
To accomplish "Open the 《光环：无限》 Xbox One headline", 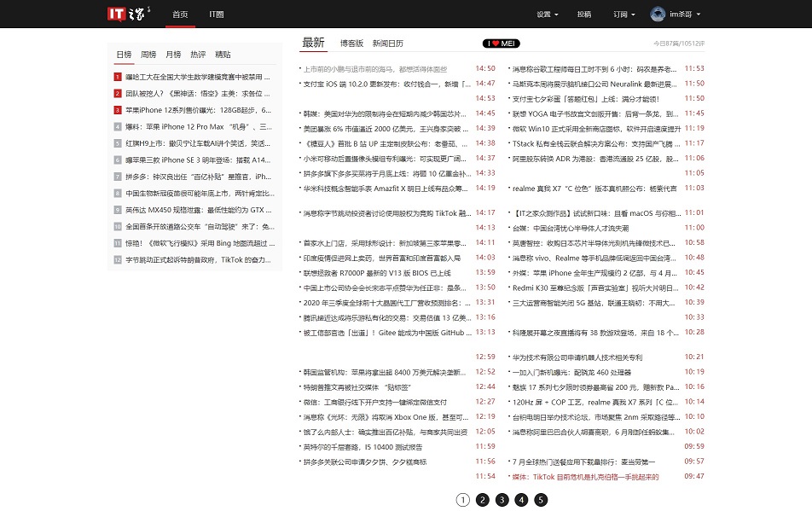I will coord(386,417).
